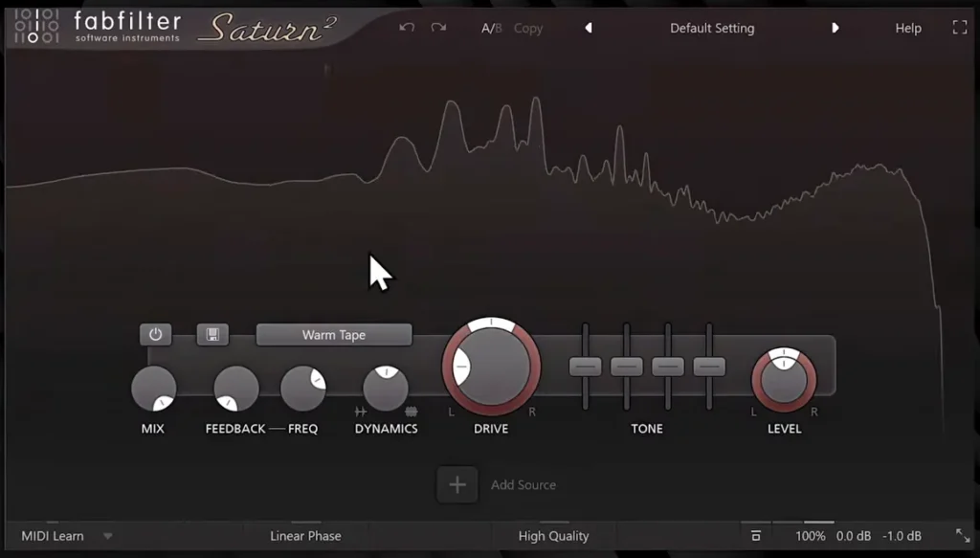The height and width of the screenshot is (558, 980).
Task: Go to next preset with right arrow
Action: point(835,28)
